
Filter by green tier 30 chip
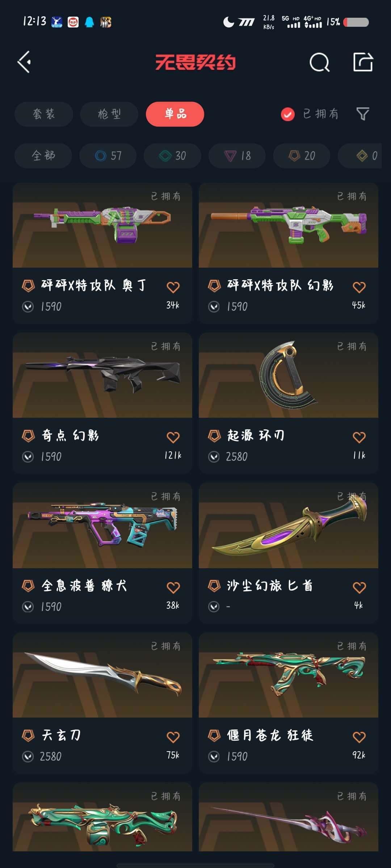pyautogui.click(x=172, y=156)
